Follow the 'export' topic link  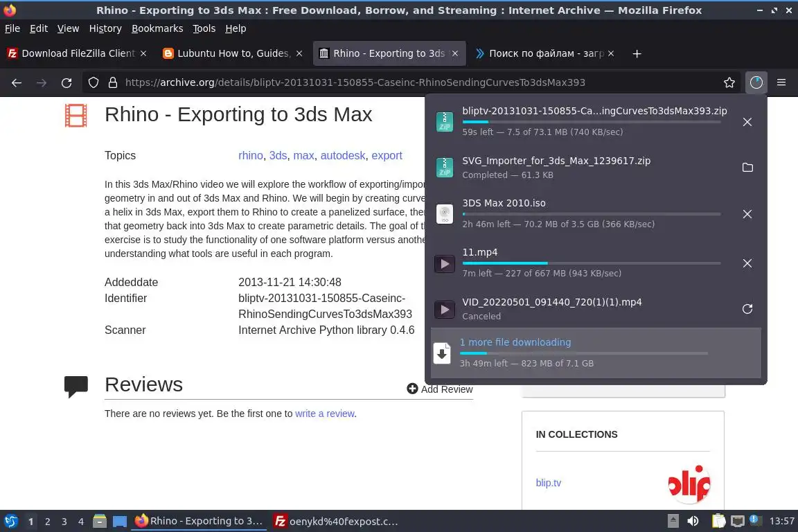point(387,155)
